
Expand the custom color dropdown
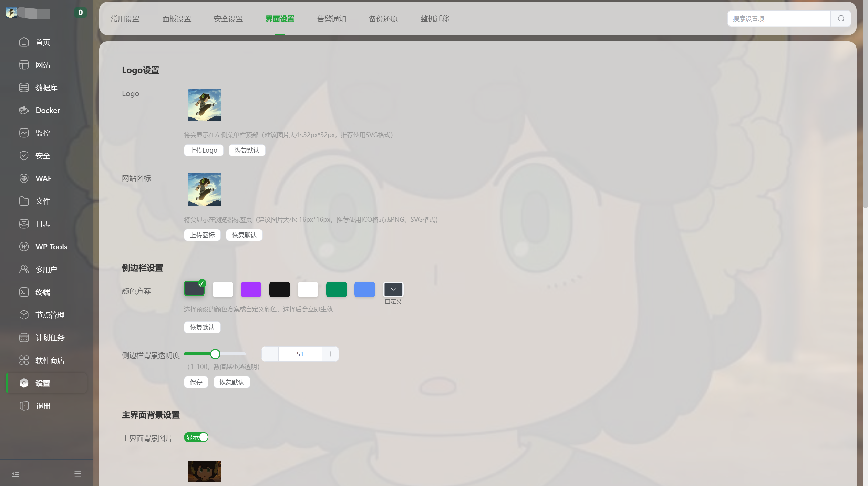coord(393,289)
